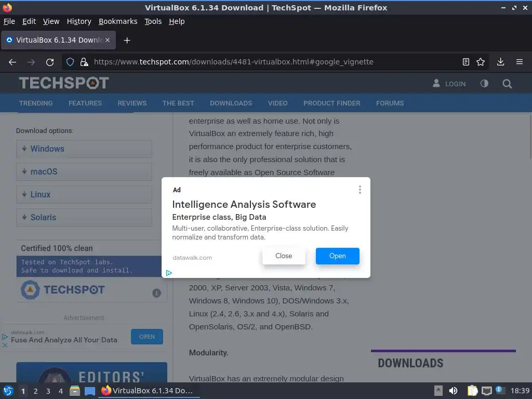This screenshot has height=399, width=532.
Task: Open the View menu
Action: point(51,21)
